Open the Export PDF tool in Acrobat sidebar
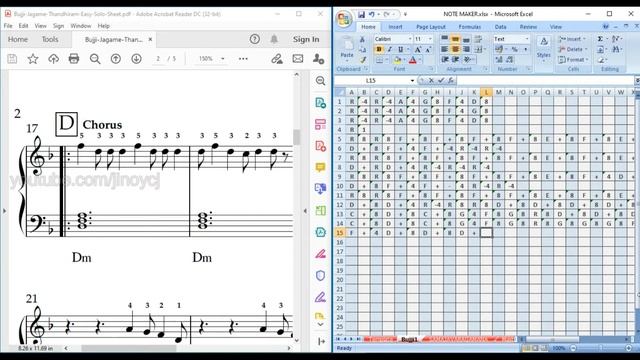 coord(320,102)
